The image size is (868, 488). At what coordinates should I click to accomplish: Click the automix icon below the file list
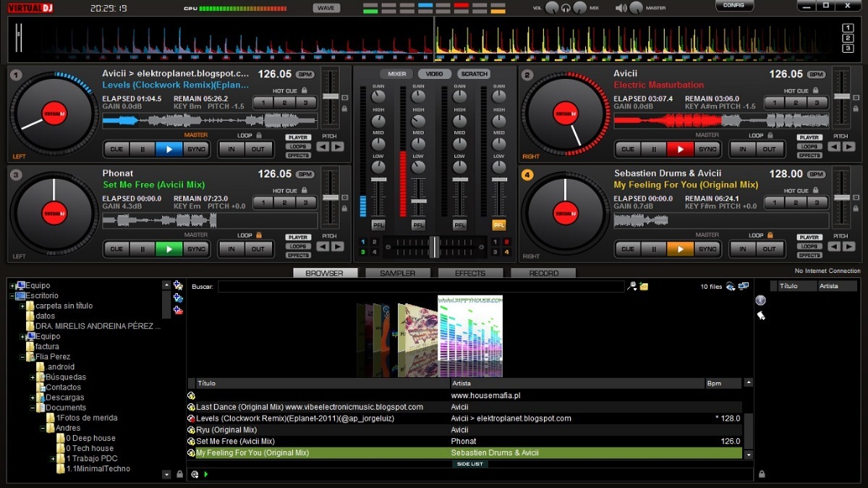pyautogui.click(x=195, y=474)
